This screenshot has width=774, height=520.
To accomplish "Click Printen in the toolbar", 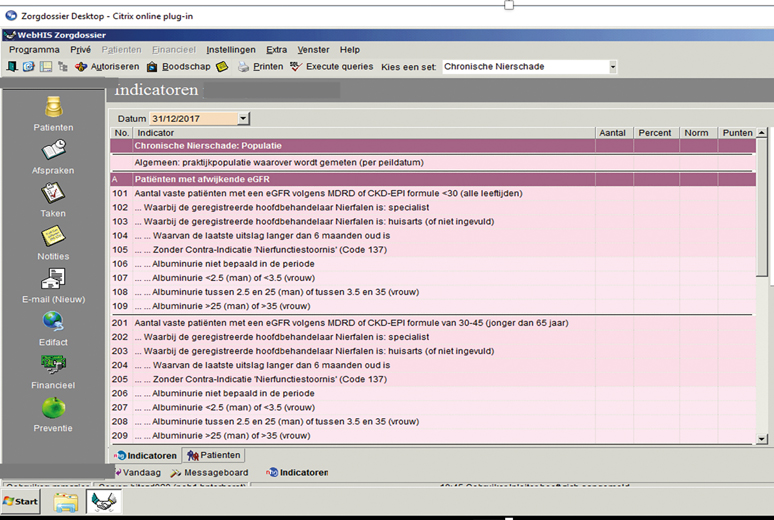I will (x=260, y=67).
